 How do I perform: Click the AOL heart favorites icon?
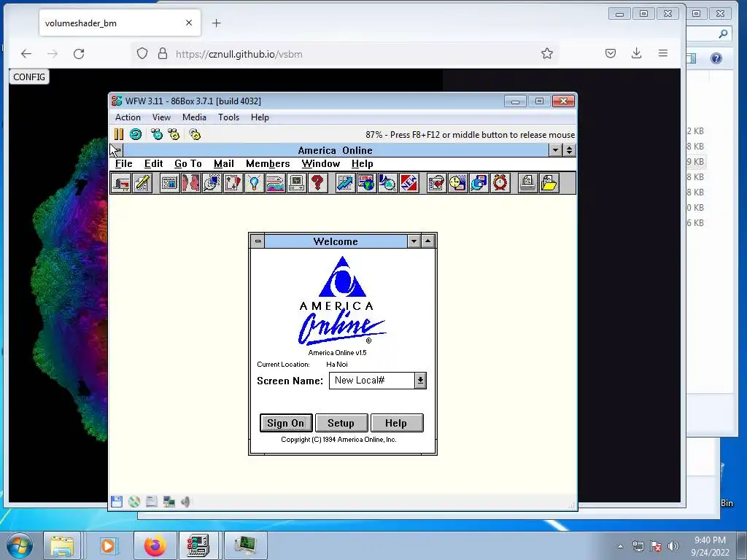click(436, 183)
